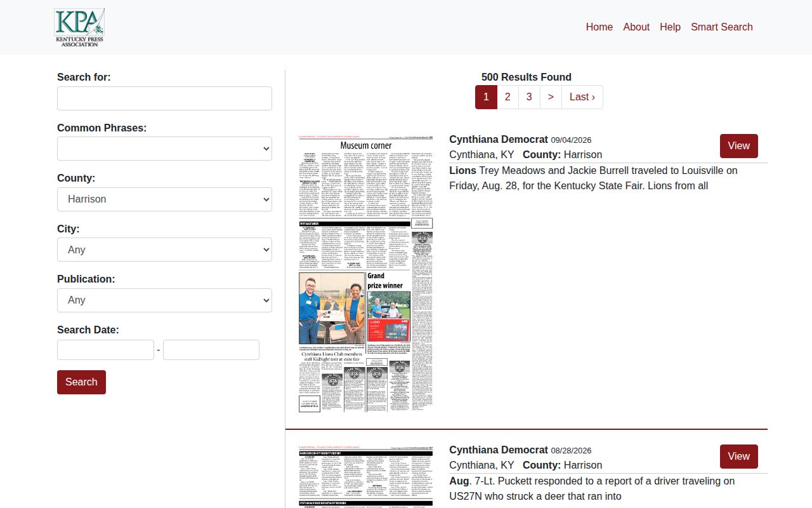The image size is (812, 508).
Task: Click the Search Date start field
Action: coord(105,350)
